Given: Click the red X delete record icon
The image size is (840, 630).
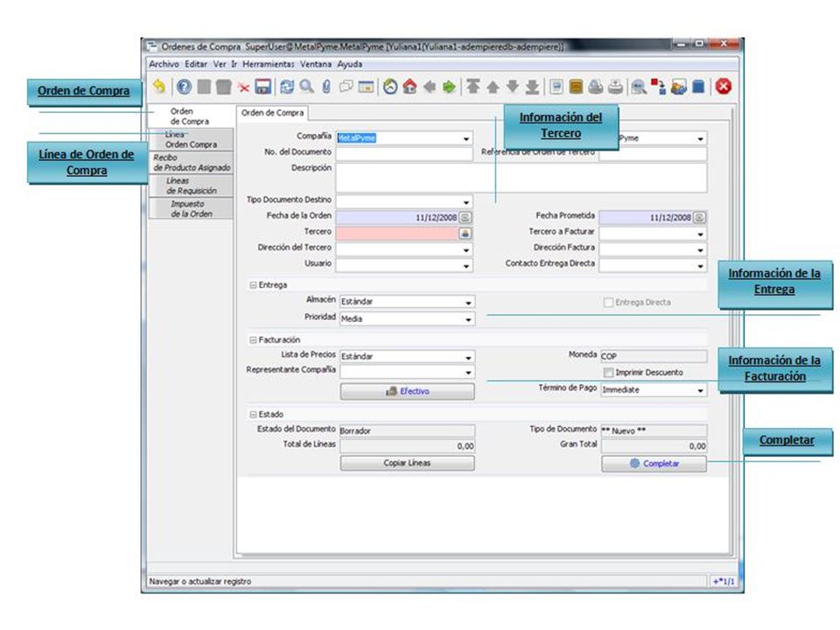Looking at the screenshot, I should (243, 87).
